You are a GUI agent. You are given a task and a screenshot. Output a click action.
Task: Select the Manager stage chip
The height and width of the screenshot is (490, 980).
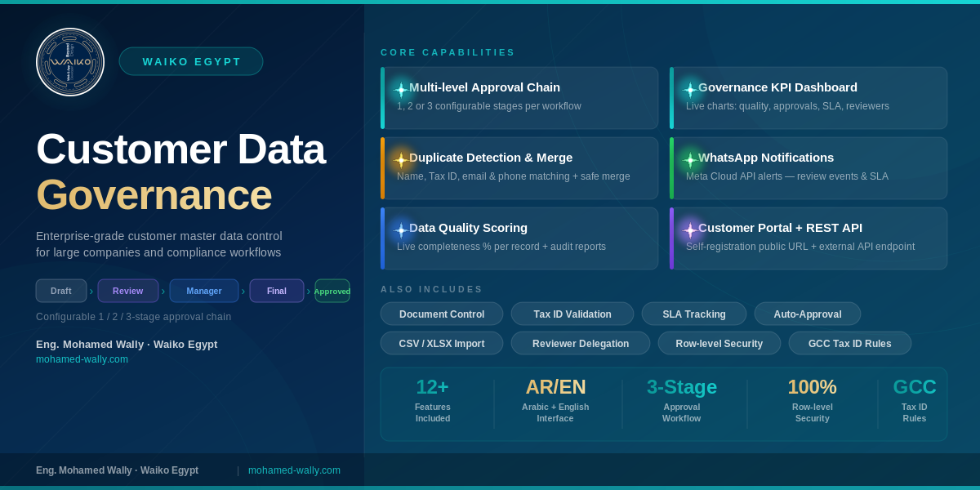click(204, 291)
